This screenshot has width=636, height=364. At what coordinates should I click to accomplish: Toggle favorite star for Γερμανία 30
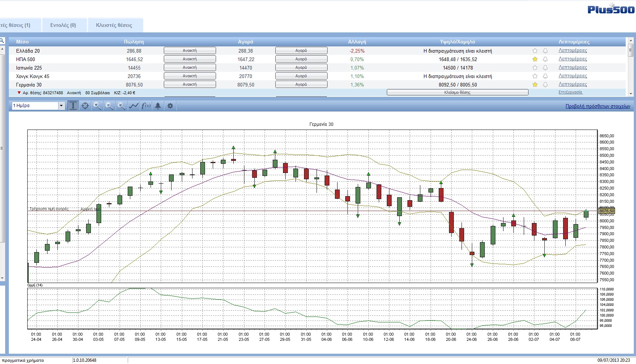click(535, 85)
